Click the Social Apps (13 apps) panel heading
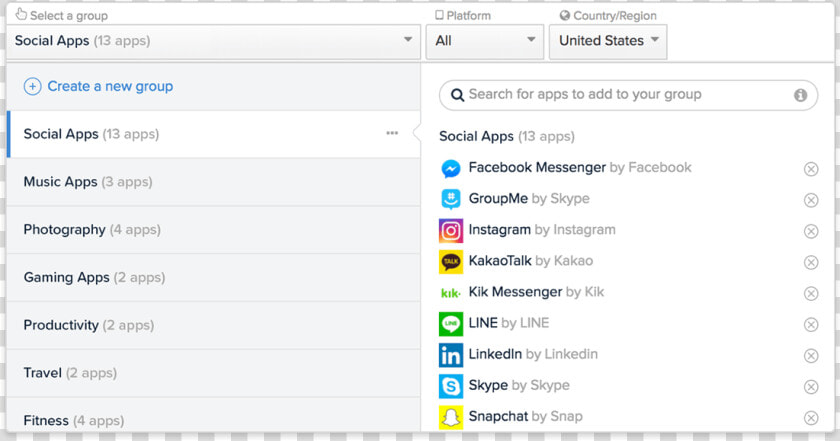 tap(507, 137)
